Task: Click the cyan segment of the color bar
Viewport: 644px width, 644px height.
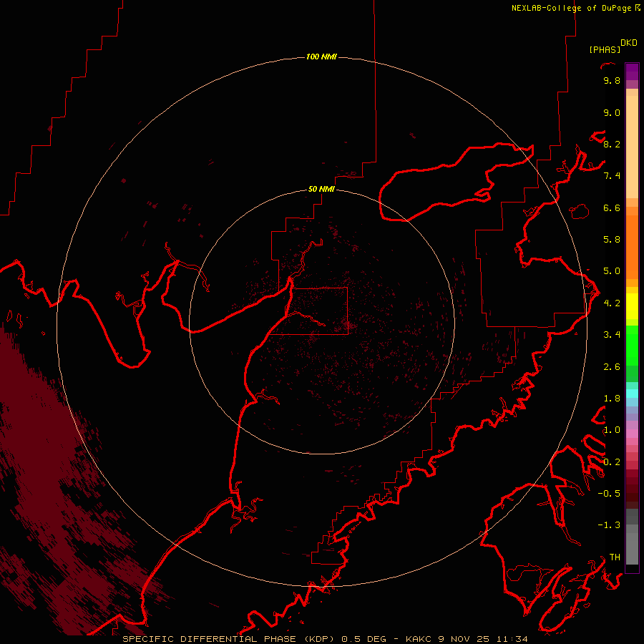Action: [632, 394]
